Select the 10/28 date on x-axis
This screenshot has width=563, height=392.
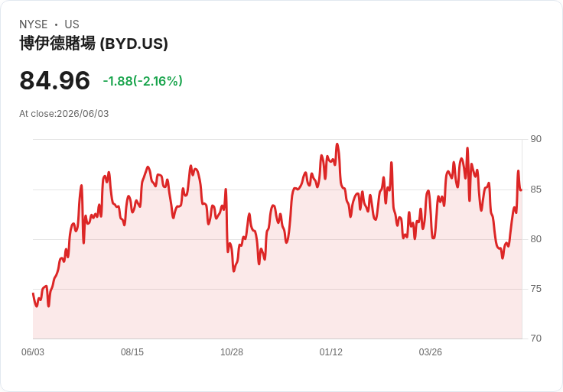(x=232, y=352)
